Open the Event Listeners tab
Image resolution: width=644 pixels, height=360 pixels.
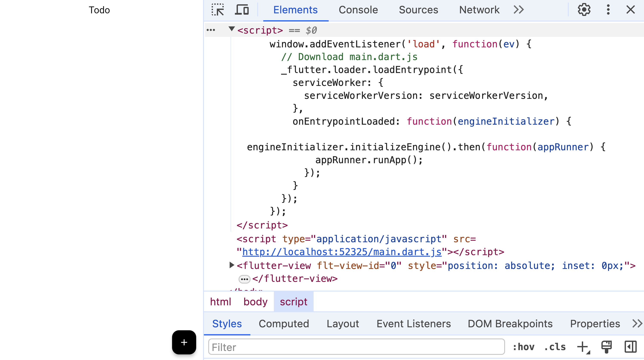pyautogui.click(x=413, y=323)
